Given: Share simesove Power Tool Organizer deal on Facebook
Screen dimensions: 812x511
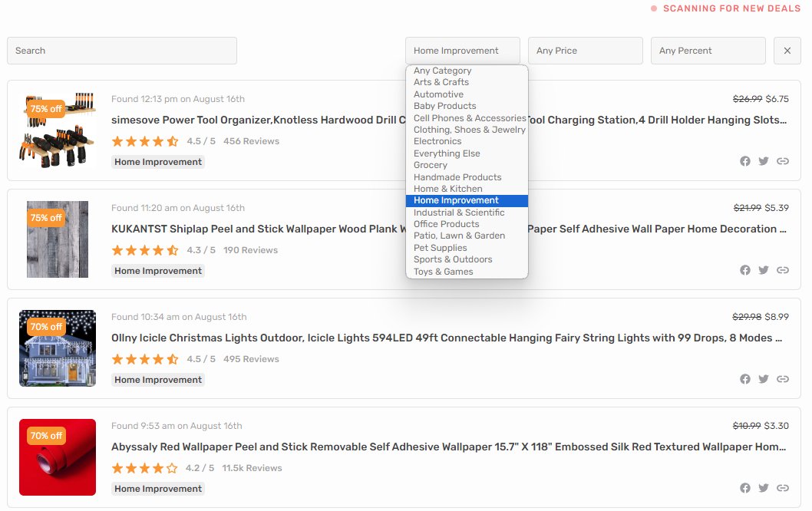Looking at the screenshot, I should click(x=744, y=161).
